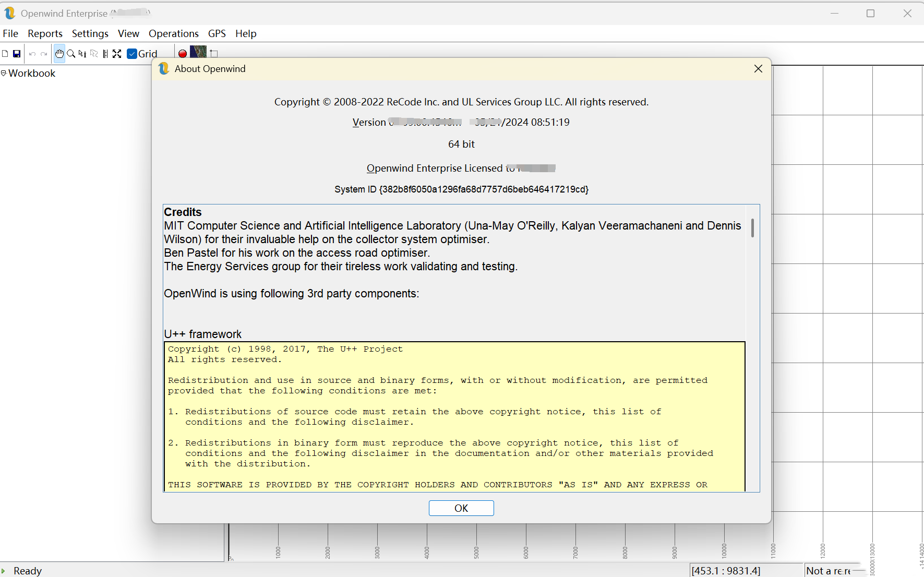Open the View menu
This screenshot has height=577, width=924.
tap(128, 33)
